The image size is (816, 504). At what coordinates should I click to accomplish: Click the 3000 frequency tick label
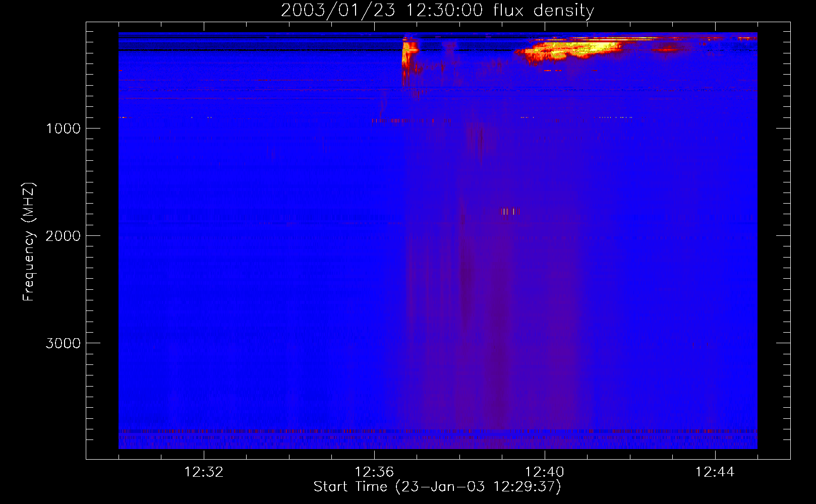pos(63,343)
